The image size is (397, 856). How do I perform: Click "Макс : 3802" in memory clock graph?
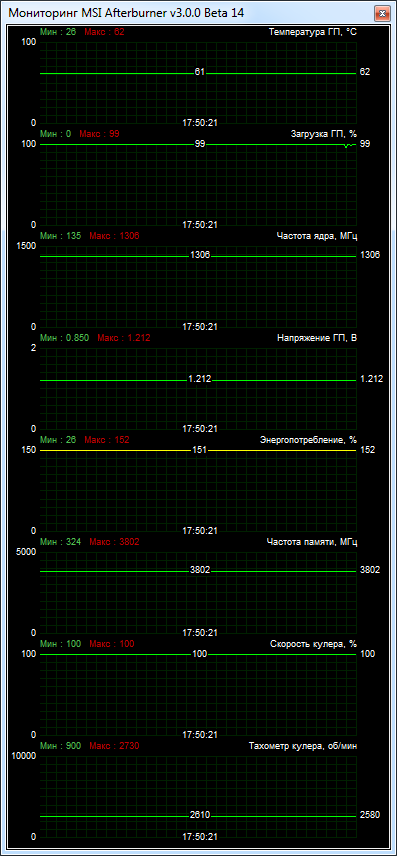pyautogui.click(x=115, y=542)
